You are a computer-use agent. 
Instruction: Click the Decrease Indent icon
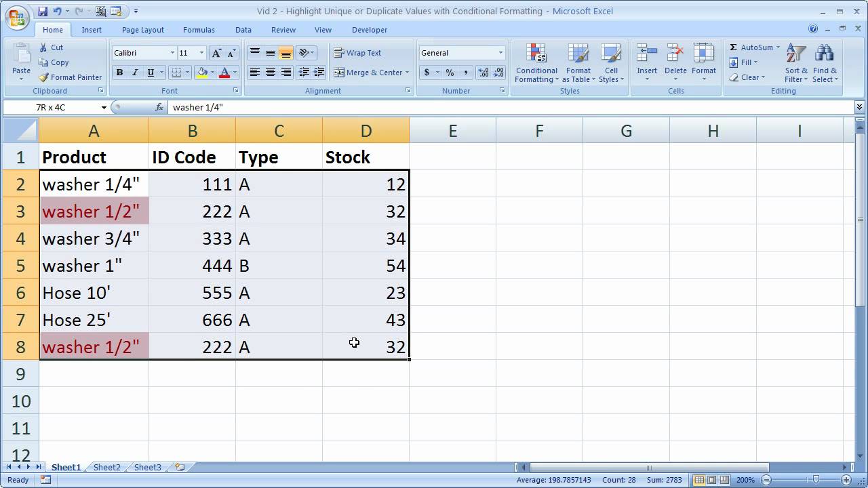[304, 73]
